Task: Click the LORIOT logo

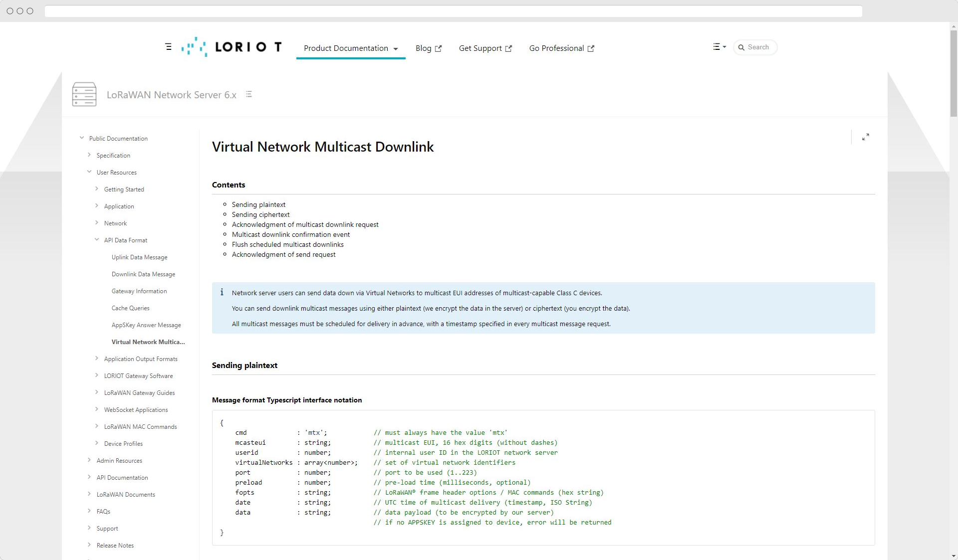Action: coord(232,47)
